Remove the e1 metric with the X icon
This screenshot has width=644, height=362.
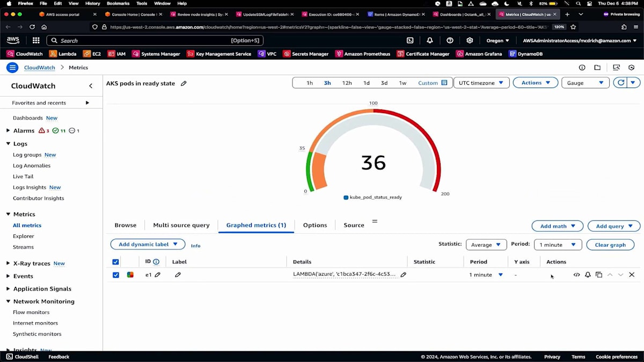(632, 275)
